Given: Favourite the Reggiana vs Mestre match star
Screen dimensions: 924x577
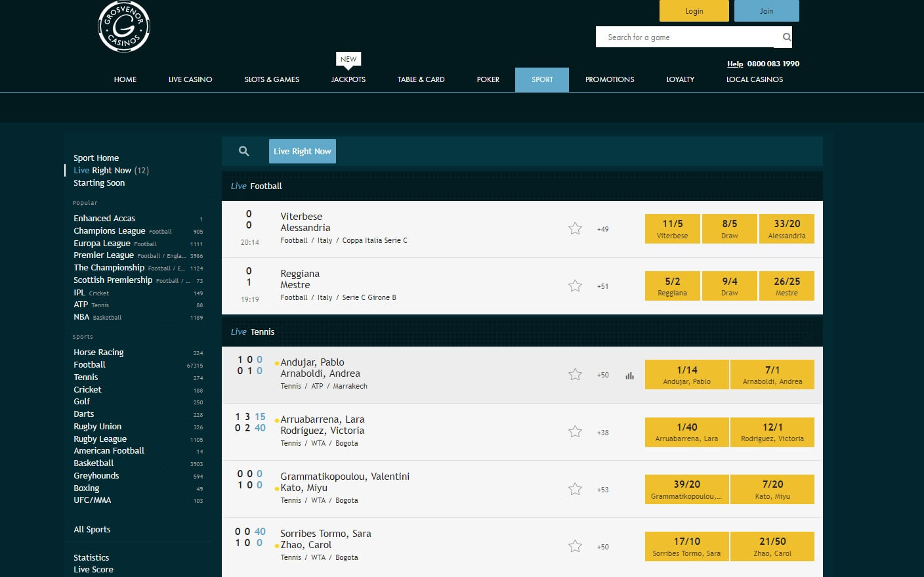Looking at the screenshot, I should (576, 286).
